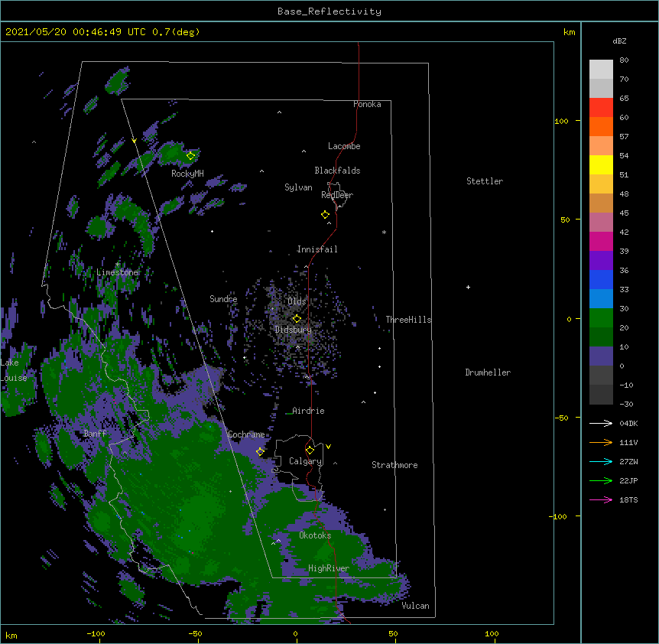Click the white plus marker below Stettler
Screen dimensions: 659x644
point(468,287)
